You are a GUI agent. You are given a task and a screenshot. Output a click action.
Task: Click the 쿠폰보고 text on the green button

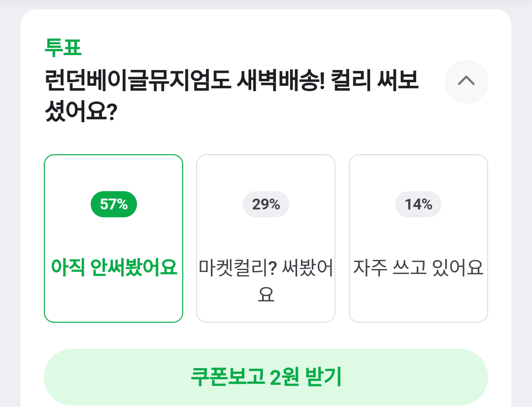pos(227,377)
